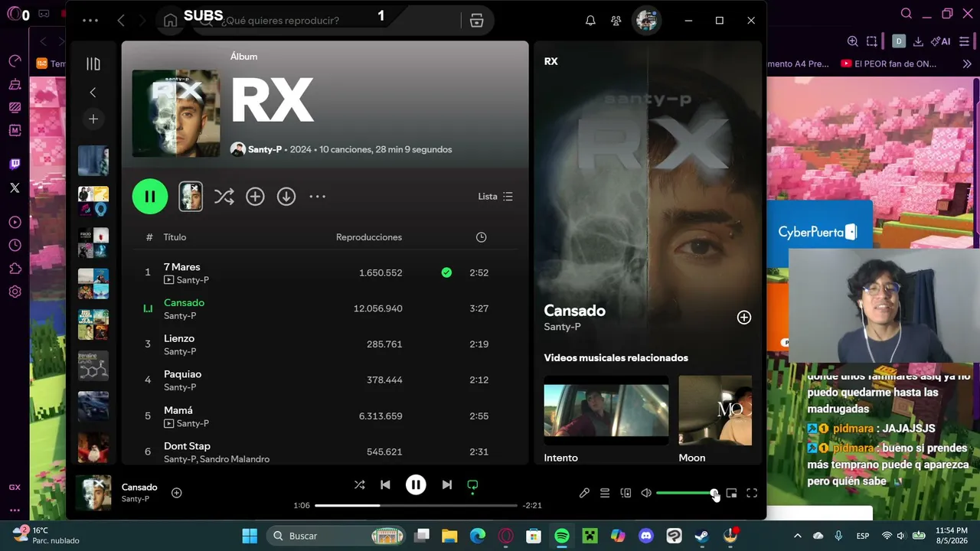
Task: Open the Sandro Malandro artist link
Action: [x=235, y=459]
